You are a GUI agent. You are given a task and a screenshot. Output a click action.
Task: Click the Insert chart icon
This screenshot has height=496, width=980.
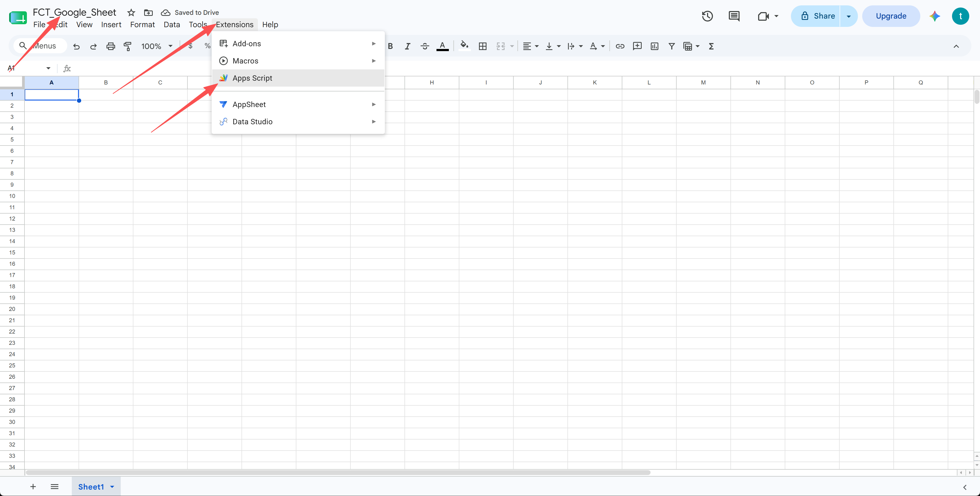[x=654, y=47]
